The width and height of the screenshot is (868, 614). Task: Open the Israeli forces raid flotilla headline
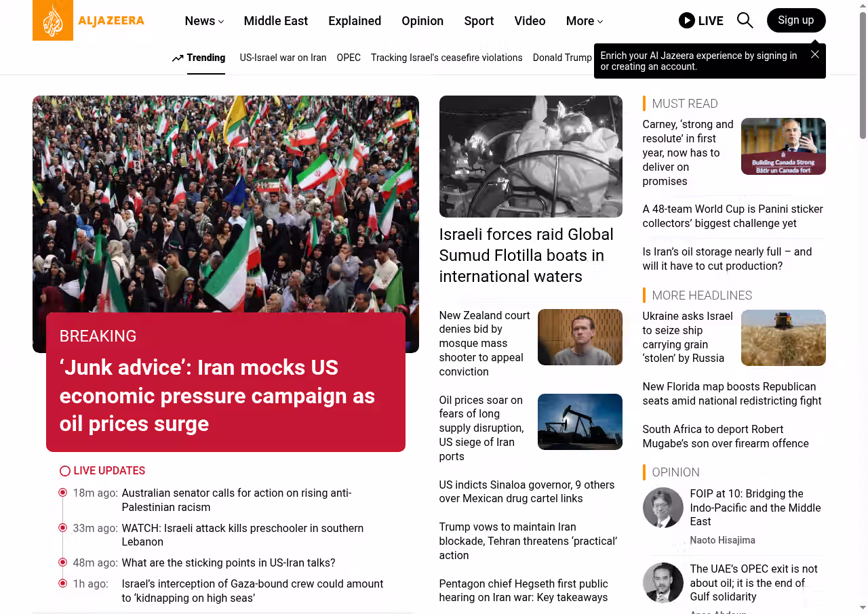(x=526, y=255)
